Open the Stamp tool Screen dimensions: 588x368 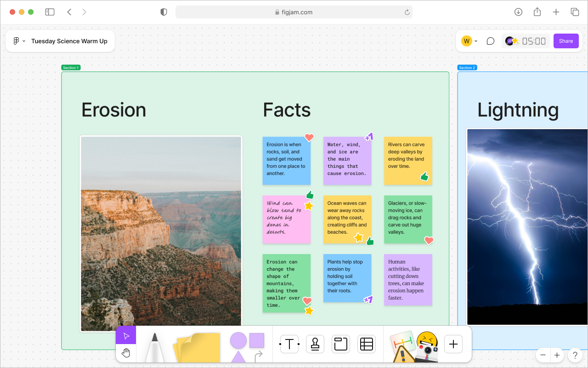point(315,344)
